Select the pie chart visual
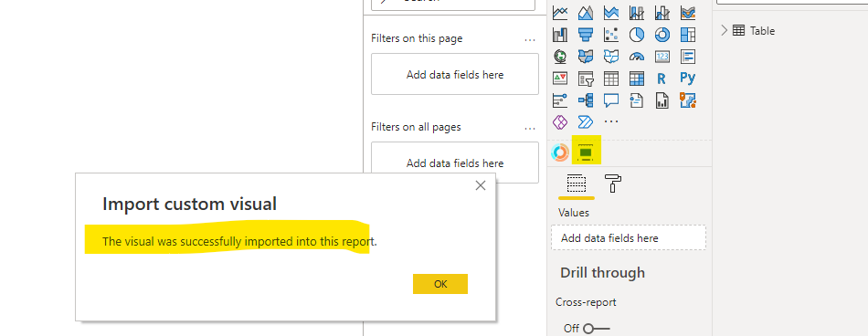This screenshot has height=336, width=868. point(637,35)
